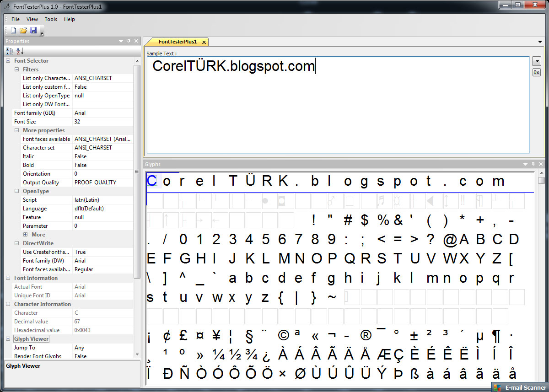This screenshot has width=549, height=392.
Task: Click the Glyphs panel scrollbar thumb
Action: tap(542, 180)
